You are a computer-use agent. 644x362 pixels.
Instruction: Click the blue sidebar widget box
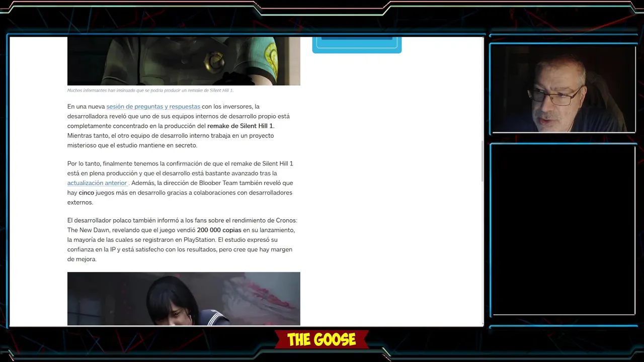click(x=357, y=45)
